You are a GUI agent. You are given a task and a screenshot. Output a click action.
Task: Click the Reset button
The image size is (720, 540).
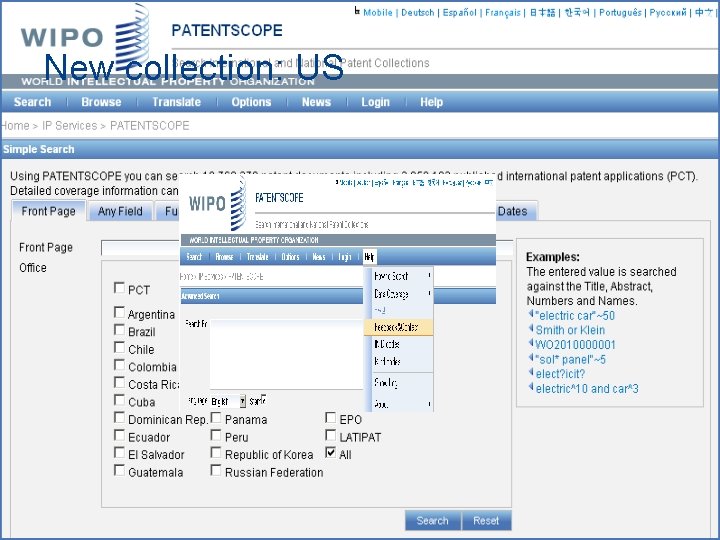pyautogui.click(x=486, y=521)
